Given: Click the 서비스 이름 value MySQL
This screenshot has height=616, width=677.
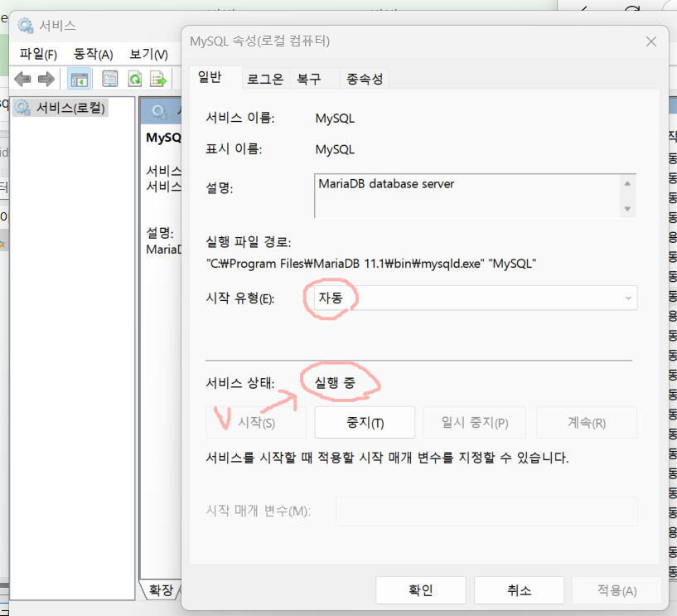Looking at the screenshot, I should click(x=335, y=119).
